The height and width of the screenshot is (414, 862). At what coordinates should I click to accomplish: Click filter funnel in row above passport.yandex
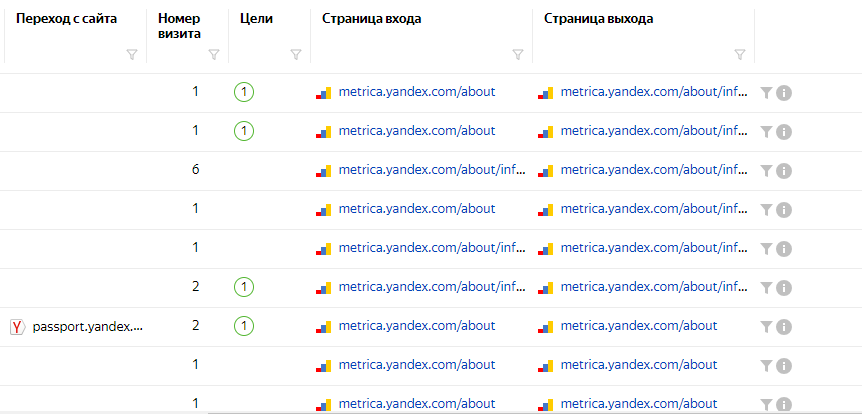(x=766, y=288)
